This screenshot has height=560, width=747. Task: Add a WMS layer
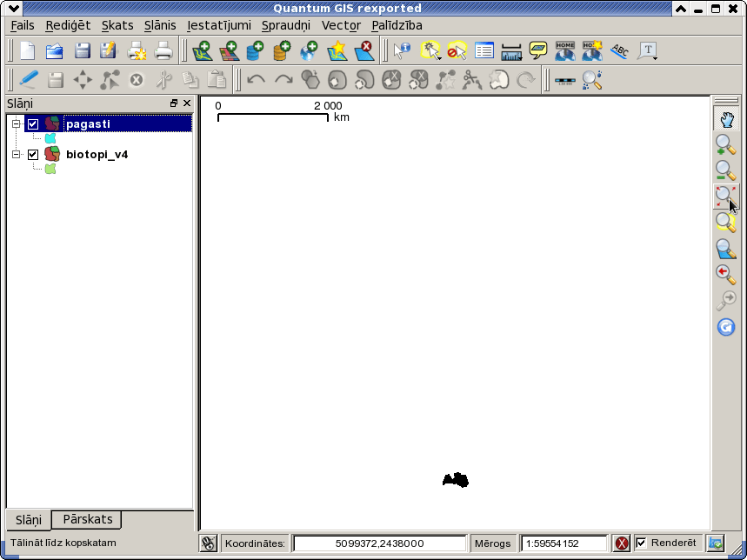(309, 50)
